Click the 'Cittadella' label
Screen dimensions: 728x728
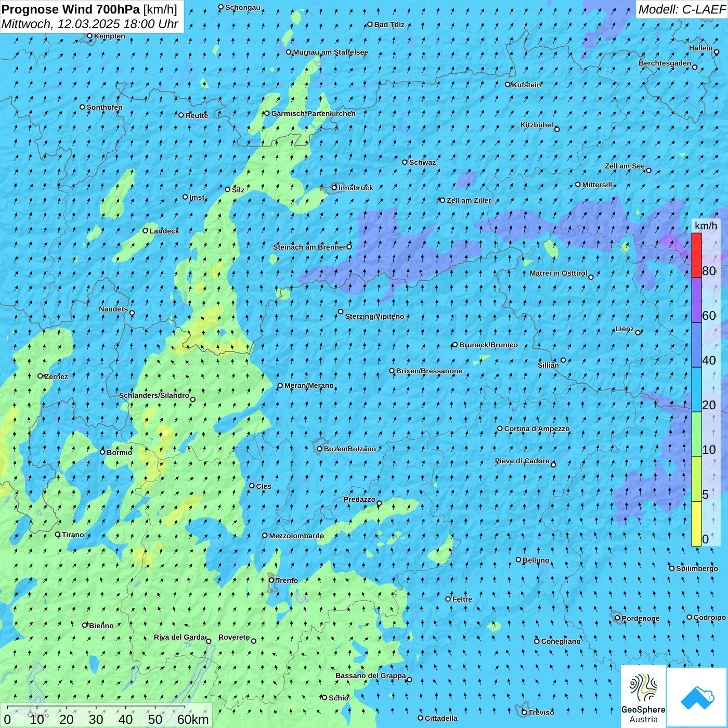[x=441, y=718]
